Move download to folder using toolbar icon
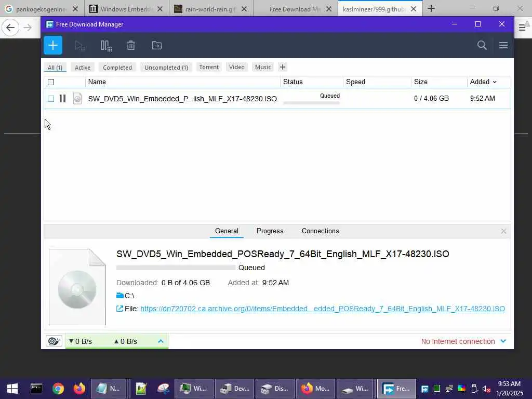 [x=157, y=45]
